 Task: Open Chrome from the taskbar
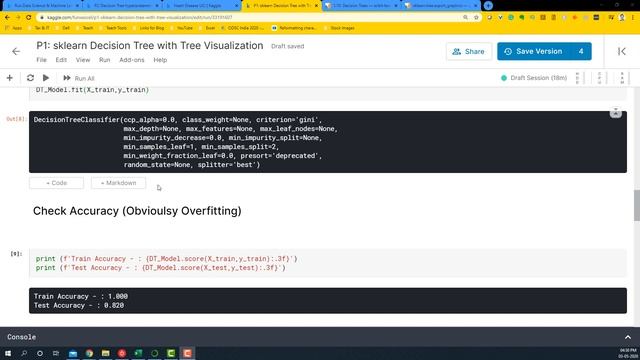coord(89,353)
